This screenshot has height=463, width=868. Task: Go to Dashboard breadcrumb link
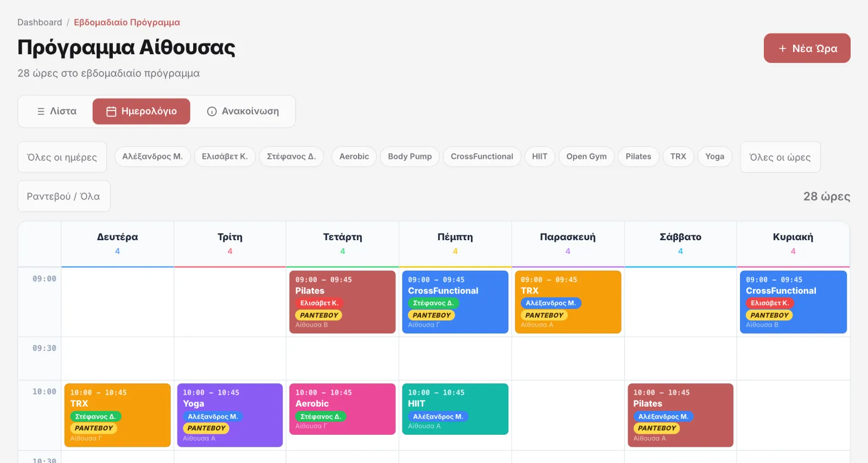point(40,22)
